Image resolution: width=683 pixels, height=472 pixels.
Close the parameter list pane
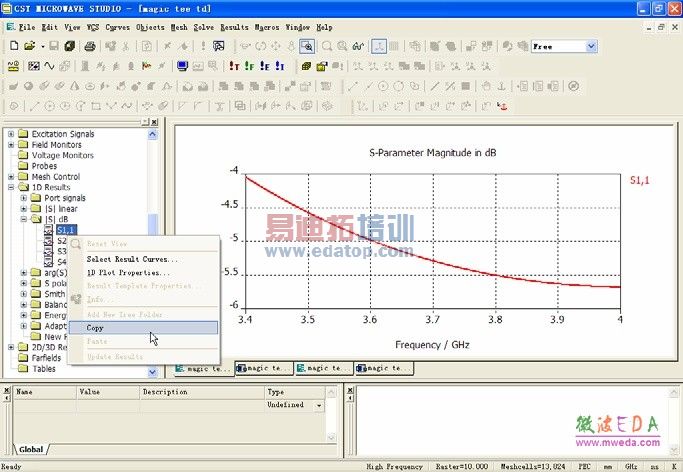pyautogui.click(x=7, y=391)
